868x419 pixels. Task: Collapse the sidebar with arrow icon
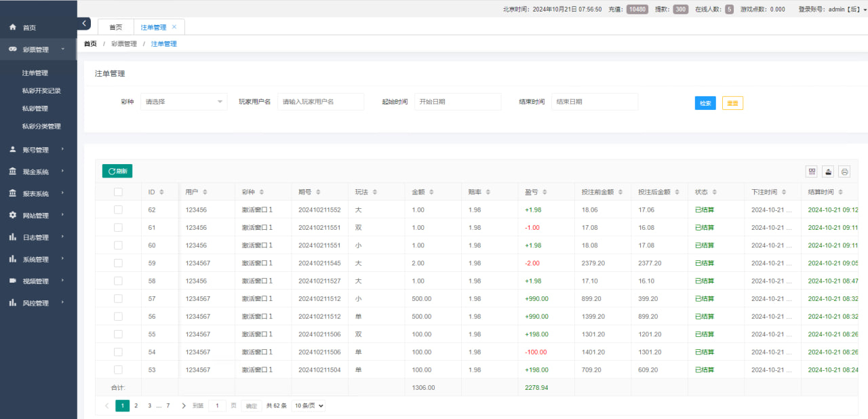(x=84, y=24)
